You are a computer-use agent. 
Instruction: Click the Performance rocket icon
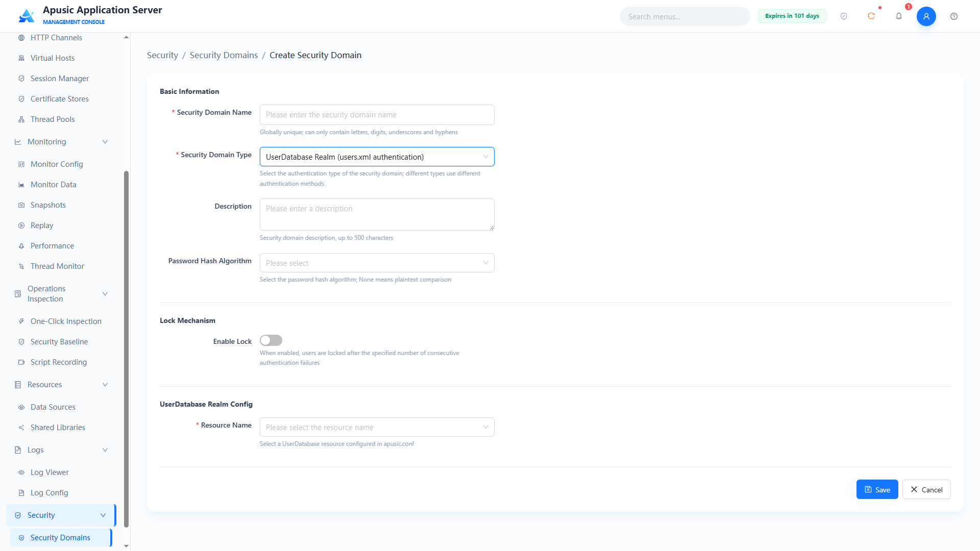(x=21, y=246)
